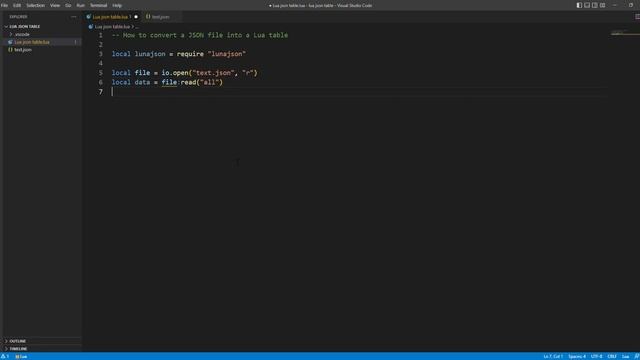
Task: Click the EXPLORER panel title
Action: 18,17
